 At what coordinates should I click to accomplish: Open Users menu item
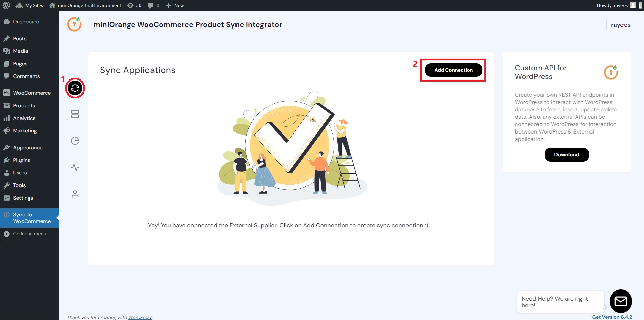coord(30,173)
